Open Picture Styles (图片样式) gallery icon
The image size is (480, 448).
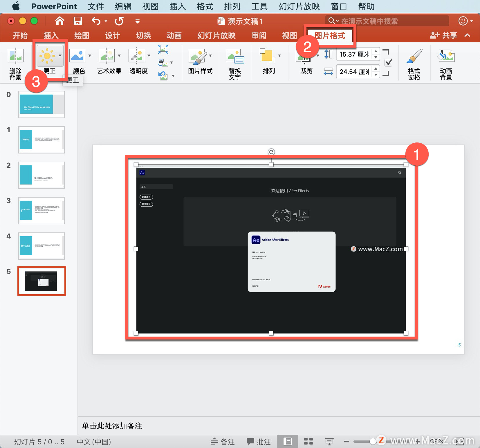[198, 56]
